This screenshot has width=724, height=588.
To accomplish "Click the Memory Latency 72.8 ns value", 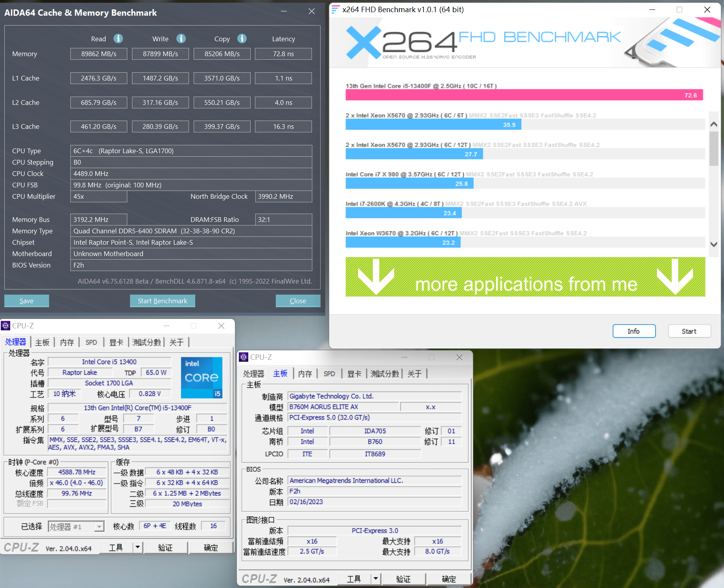I will [x=283, y=54].
